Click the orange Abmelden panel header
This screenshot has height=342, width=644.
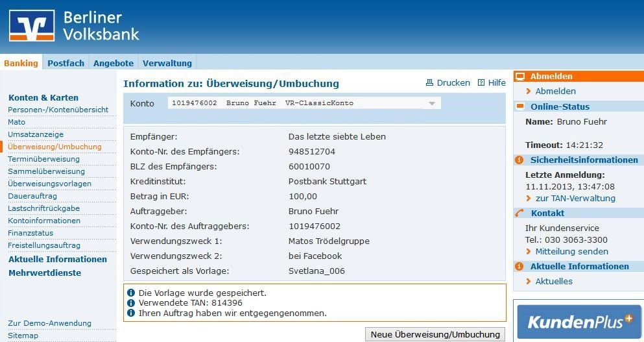[x=578, y=77]
